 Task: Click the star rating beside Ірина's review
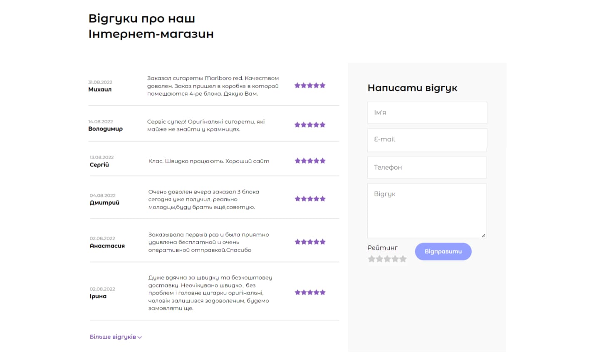(x=310, y=292)
